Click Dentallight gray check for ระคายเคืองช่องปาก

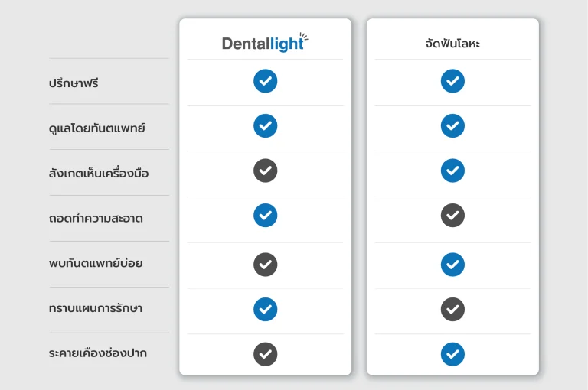coord(265,354)
